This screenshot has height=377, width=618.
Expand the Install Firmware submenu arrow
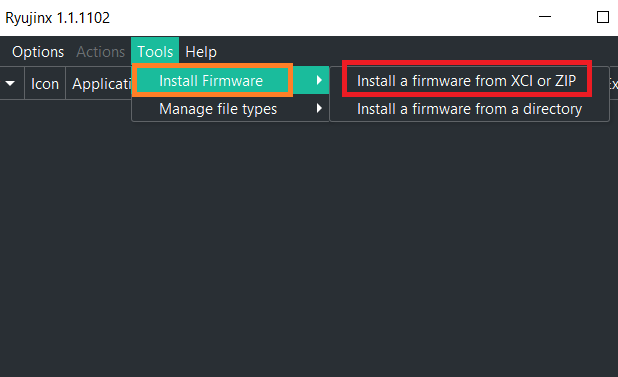pyautogui.click(x=319, y=80)
